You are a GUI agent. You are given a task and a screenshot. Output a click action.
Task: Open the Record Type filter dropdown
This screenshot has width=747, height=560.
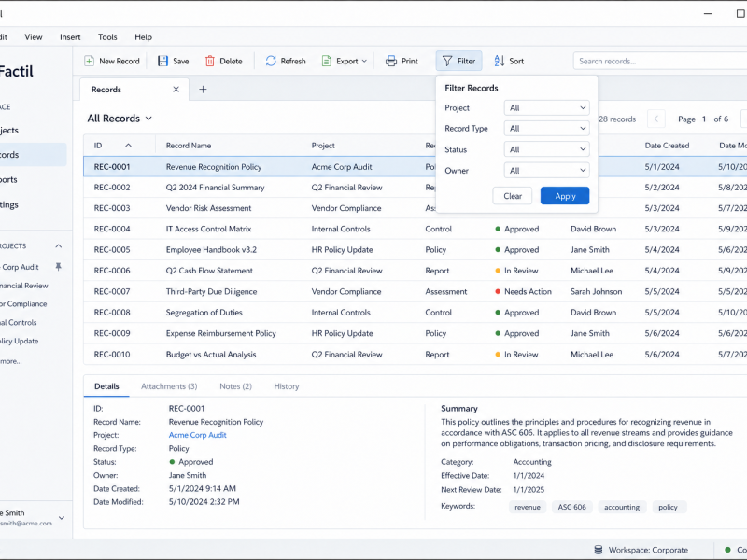pyautogui.click(x=546, y=129)
